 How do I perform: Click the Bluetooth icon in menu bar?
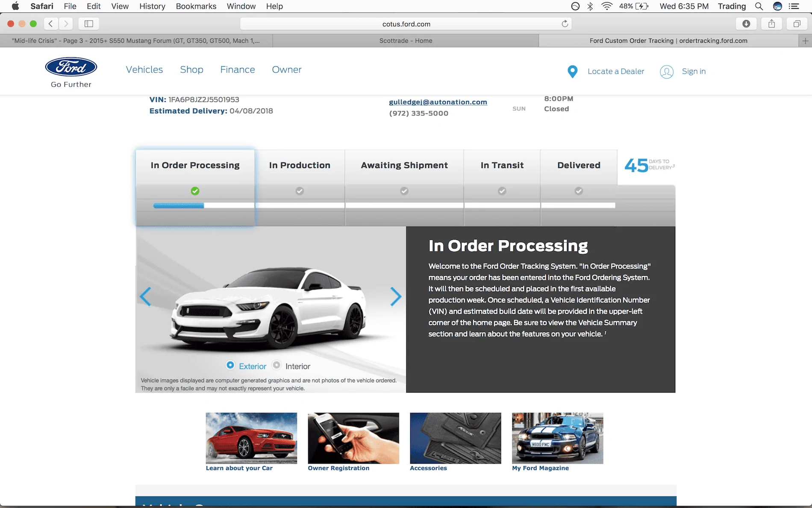coord(590,6)
